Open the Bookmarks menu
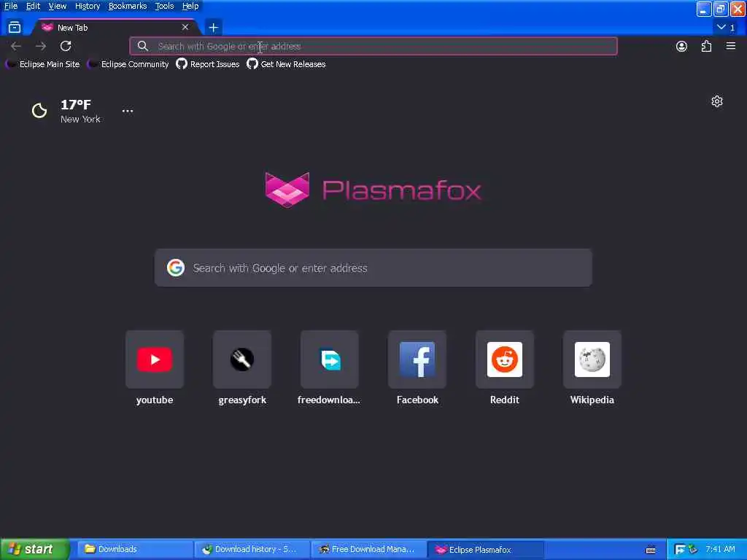This screenshot has height=560, width=747. click(x=127, y=6)
